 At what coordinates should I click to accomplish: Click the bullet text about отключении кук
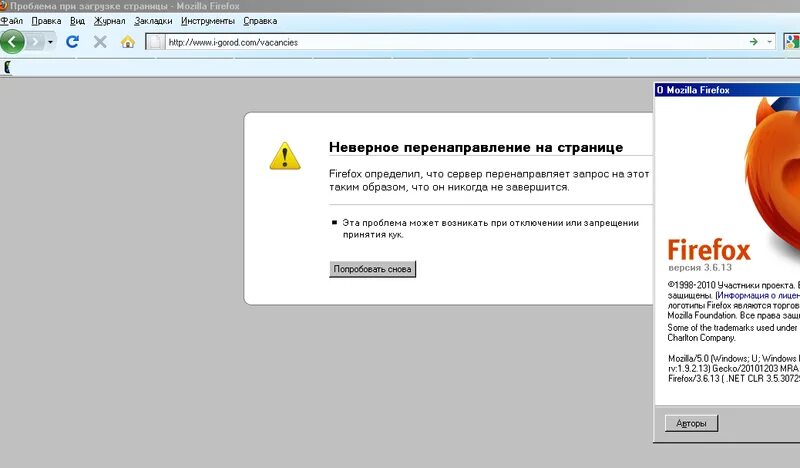[490, 229]
